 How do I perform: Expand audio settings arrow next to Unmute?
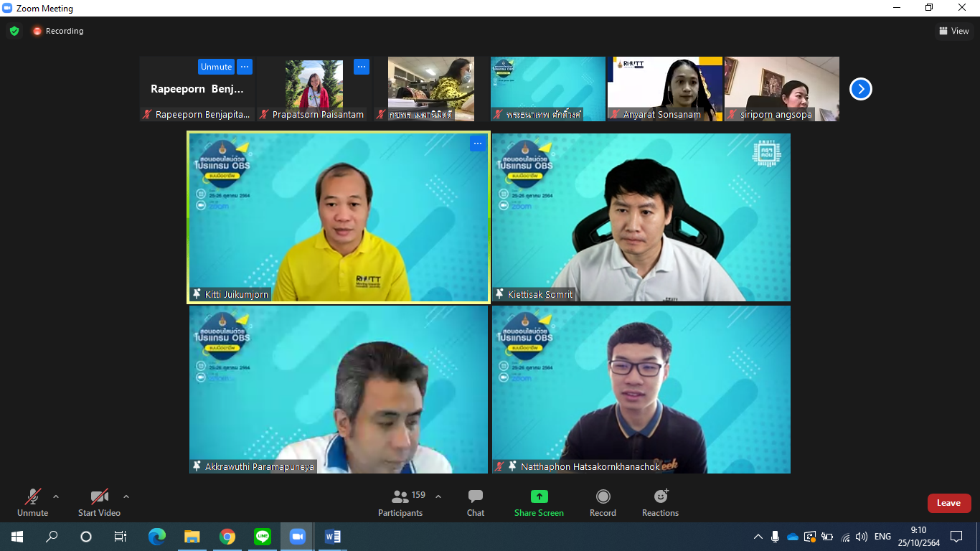(56, 496)
